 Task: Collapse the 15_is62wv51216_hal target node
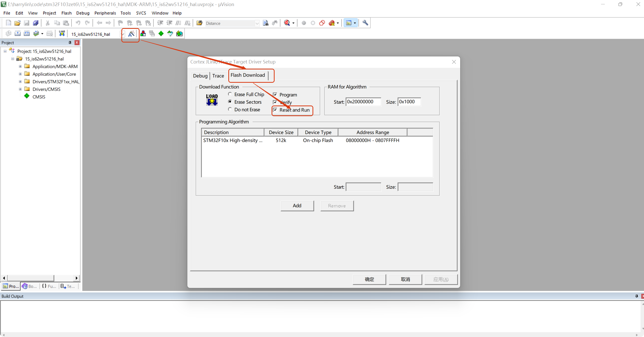point(13,59)
